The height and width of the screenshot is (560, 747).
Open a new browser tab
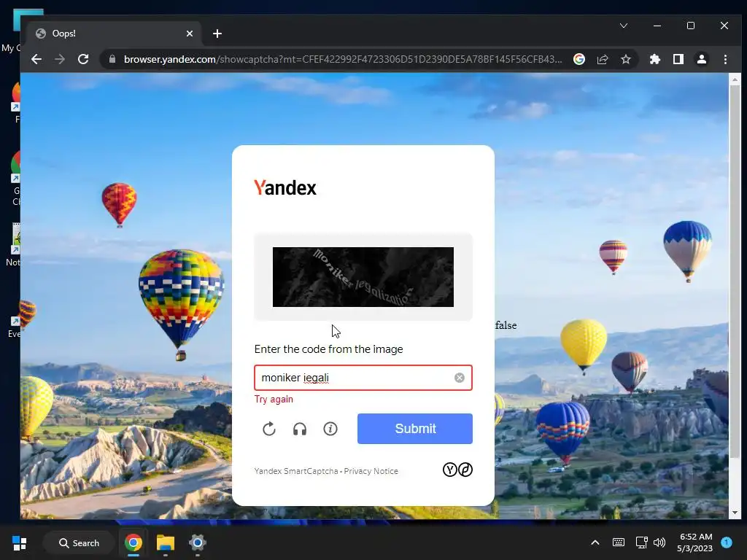[x=217, y=34]
